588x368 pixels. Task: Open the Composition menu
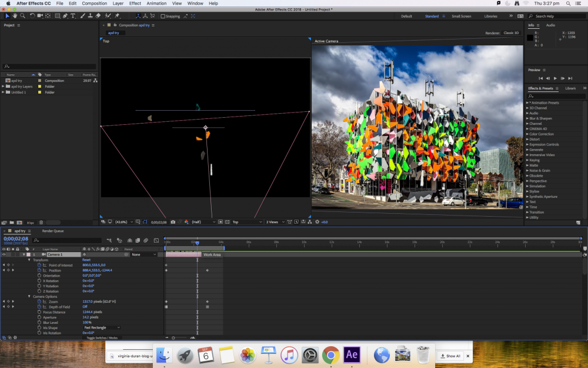tap(94, 4)
